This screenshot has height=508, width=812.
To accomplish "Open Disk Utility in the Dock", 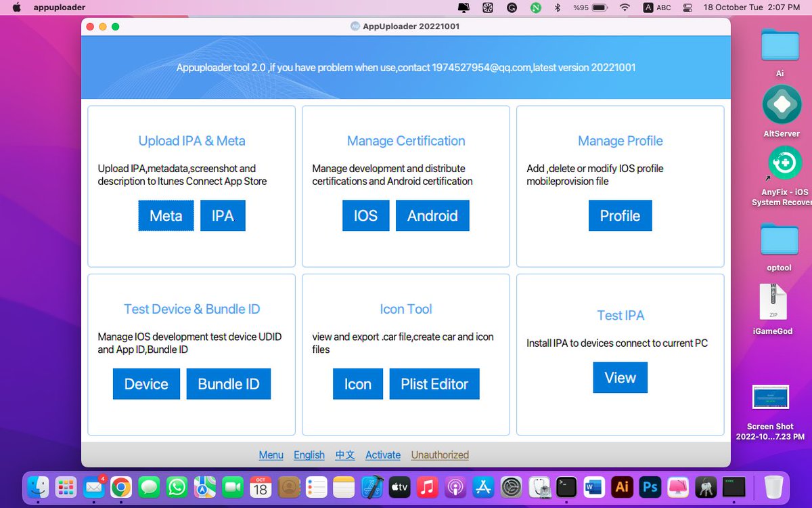I will coord(539,486).
